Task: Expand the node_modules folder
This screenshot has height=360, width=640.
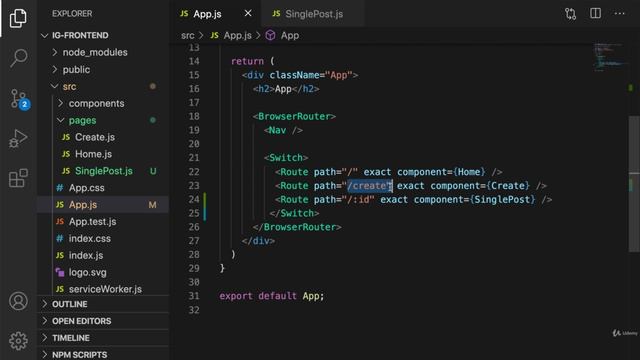Action: click(x=95, y=52)
